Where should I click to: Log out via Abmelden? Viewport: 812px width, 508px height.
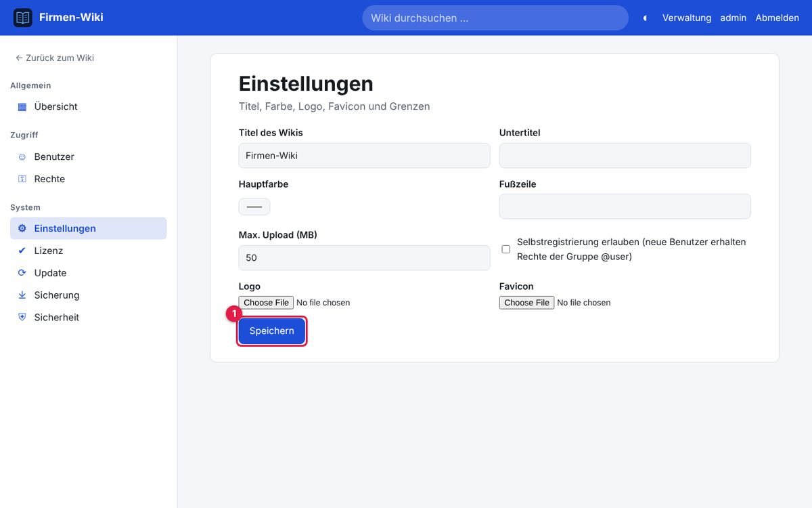point(777,18)
